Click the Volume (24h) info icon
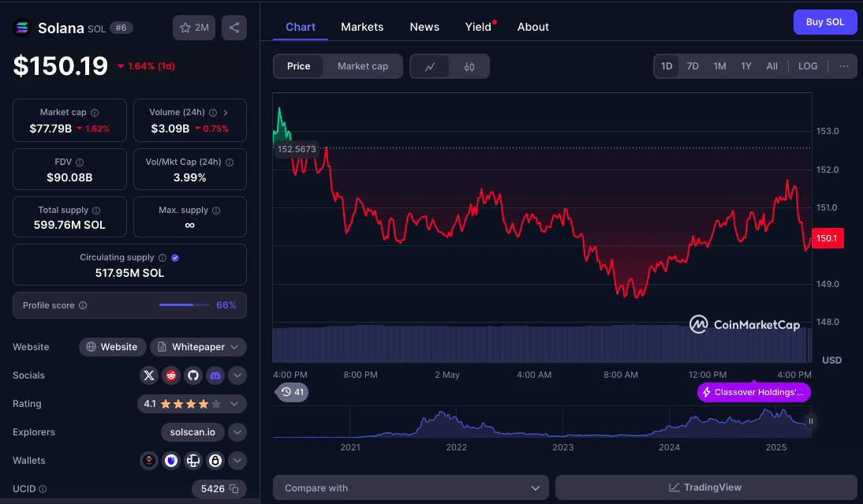This screenshot has width=863, height=504. click(213, 113)
